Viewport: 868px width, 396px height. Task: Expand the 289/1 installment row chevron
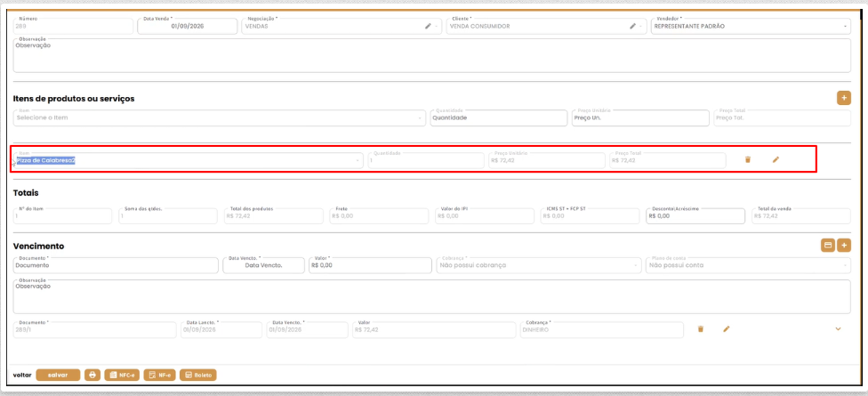tap(838, 329)
